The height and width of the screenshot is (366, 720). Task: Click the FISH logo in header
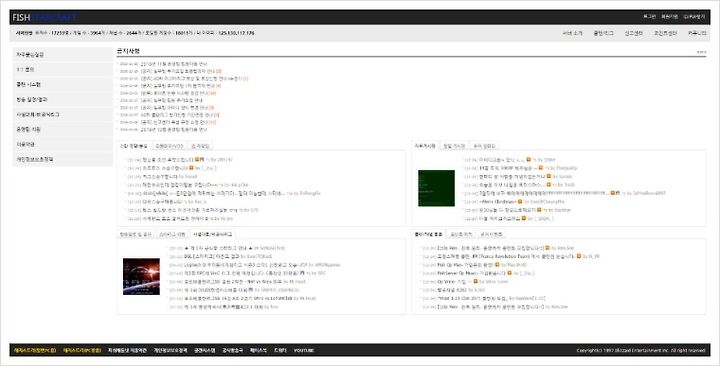point(44,17)
